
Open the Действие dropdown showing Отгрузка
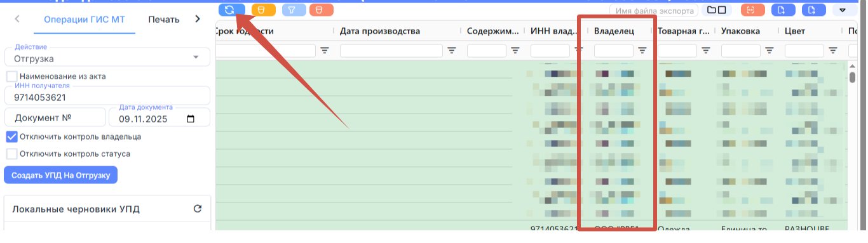coord(107,58)
